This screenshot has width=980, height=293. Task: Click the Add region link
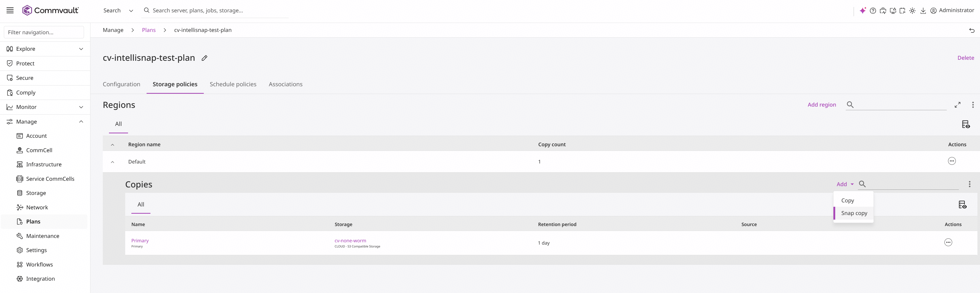(x=821, y=105)
